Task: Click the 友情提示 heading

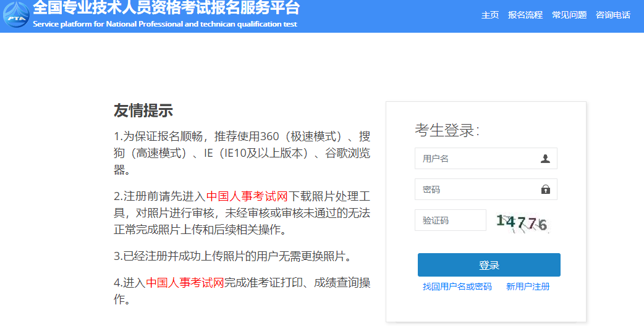Action: click(x=143, y=111)
